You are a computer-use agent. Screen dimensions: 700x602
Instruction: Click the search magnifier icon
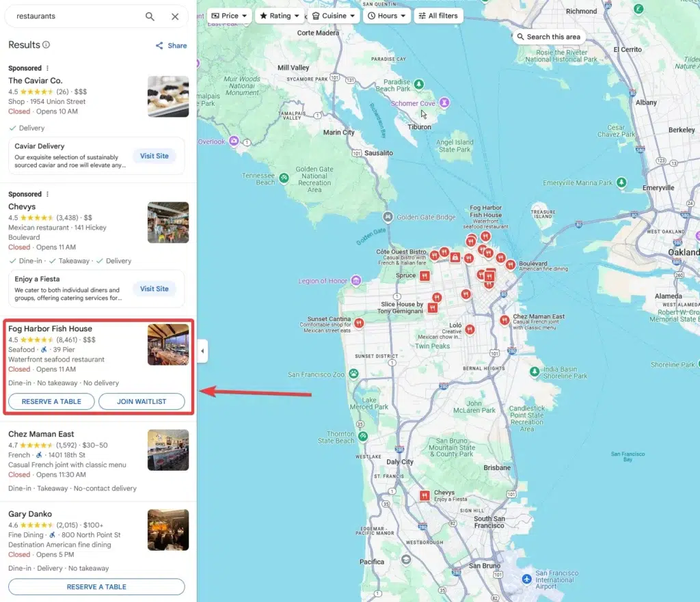[150, 16]
